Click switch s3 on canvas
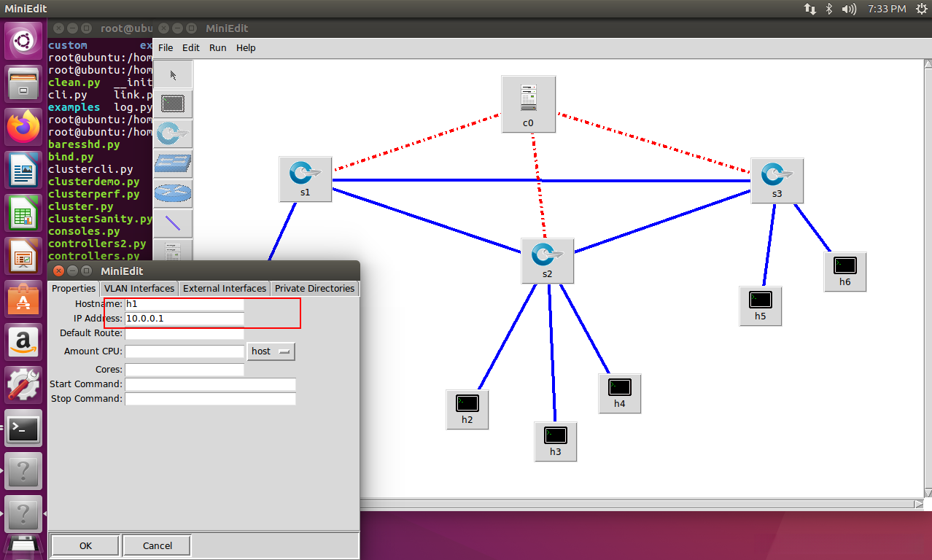Image resolution: width=932 pixels, height=560 pixels. click(x=777, y=180)
